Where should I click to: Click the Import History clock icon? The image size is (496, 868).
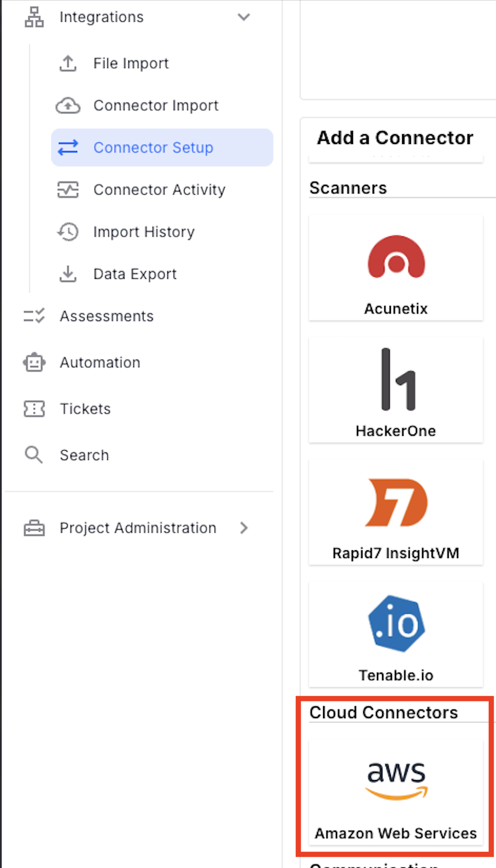(68, 232)
